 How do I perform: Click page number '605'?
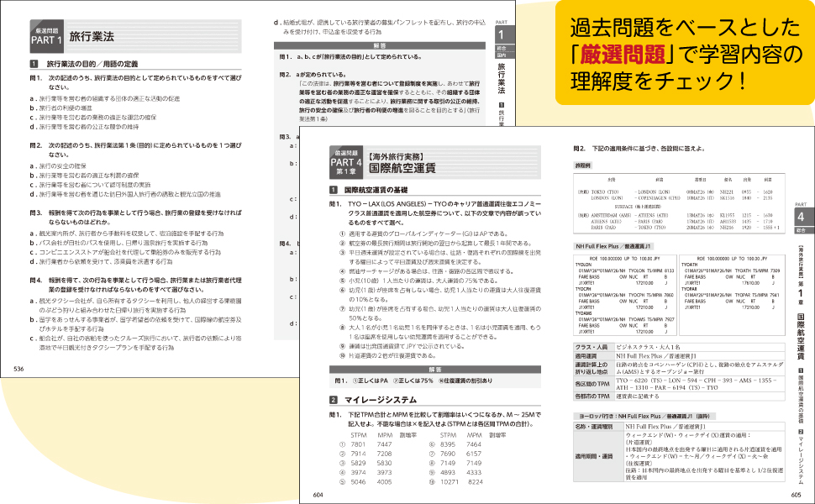point(797,495)
